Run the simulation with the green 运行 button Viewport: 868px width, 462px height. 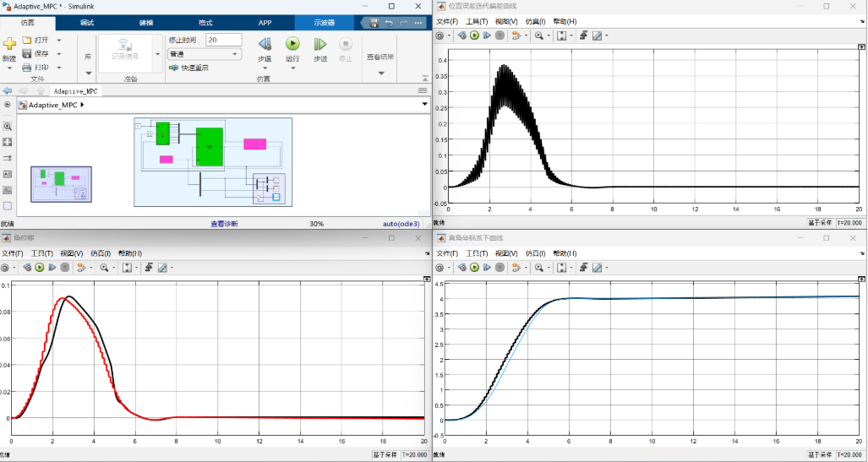(292, 44)
